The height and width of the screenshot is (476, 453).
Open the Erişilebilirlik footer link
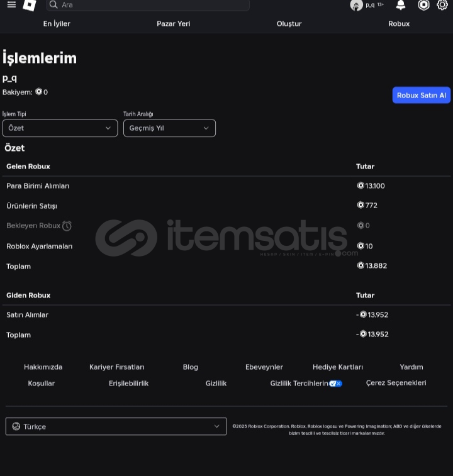pyautogui.click(x=129, y=384)
